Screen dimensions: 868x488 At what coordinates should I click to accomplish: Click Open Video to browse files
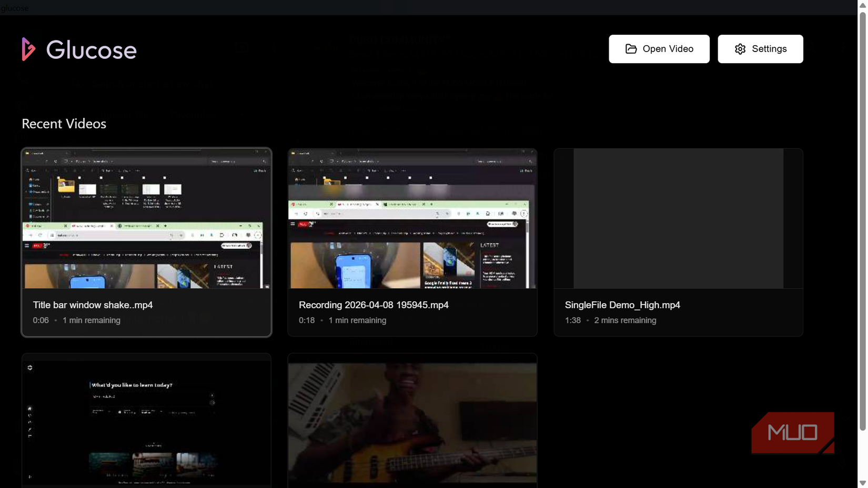[659, 48]
